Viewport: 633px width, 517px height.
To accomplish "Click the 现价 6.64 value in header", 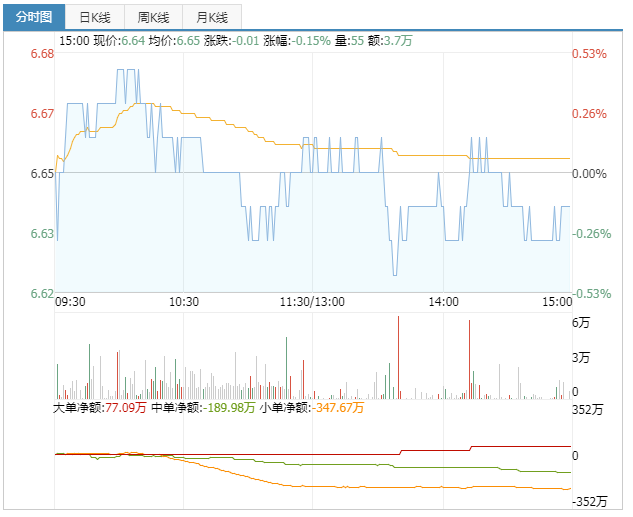I will pyautogui.click(x=119, y=41).
